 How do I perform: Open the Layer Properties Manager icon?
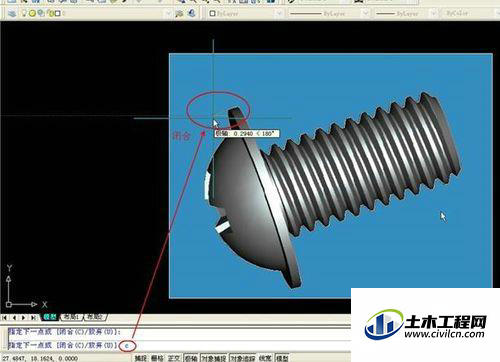pyautogui.click(x=12, y=13)
